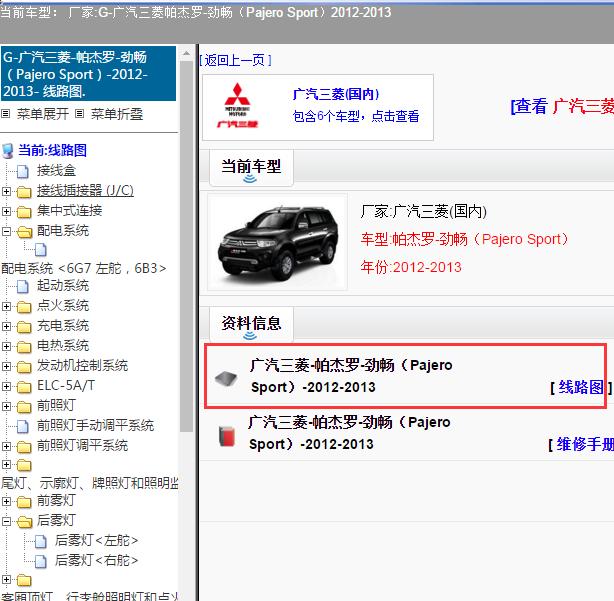
Task: Click the black Pajero Sport car thumbnail
Action: 278,242
